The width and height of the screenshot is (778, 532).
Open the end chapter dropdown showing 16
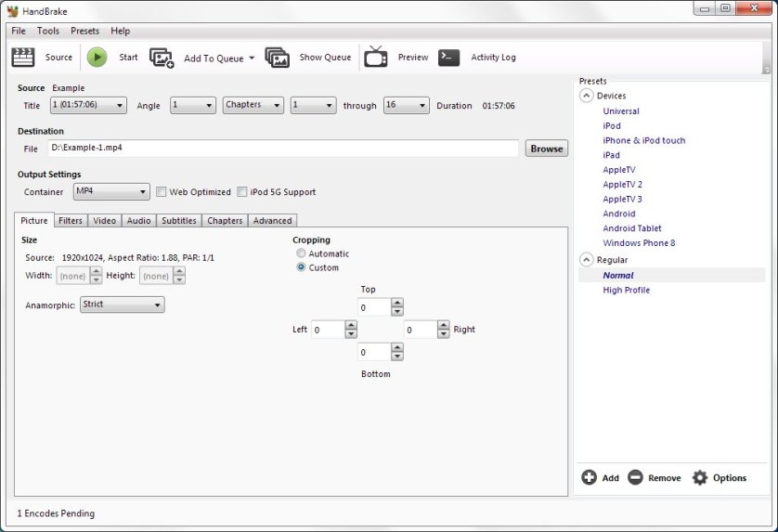click(406, 105)
